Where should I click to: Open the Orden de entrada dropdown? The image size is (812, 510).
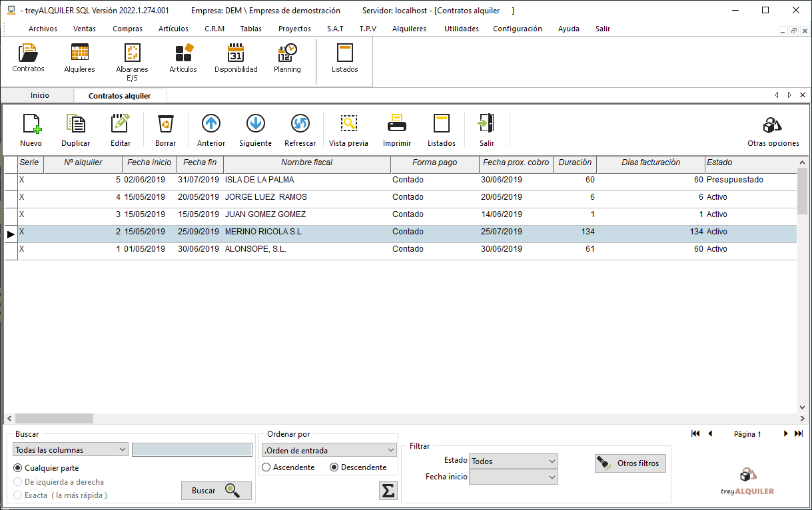(x=329, y=450)
